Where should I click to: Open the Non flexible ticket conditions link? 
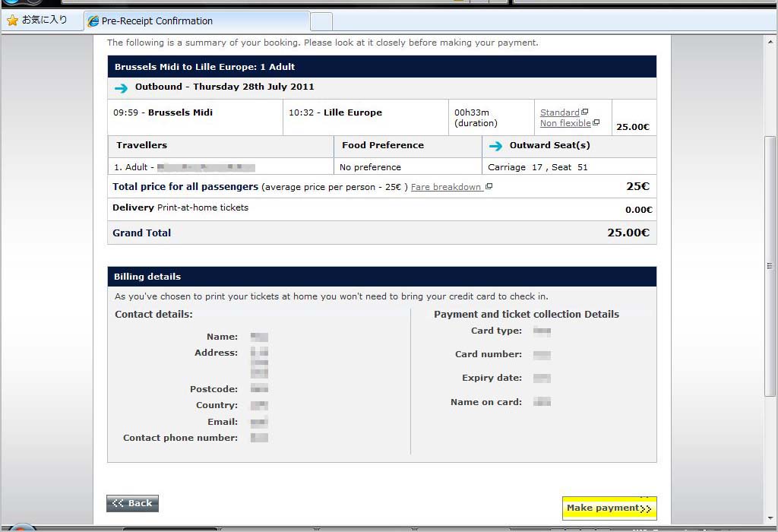565,123
